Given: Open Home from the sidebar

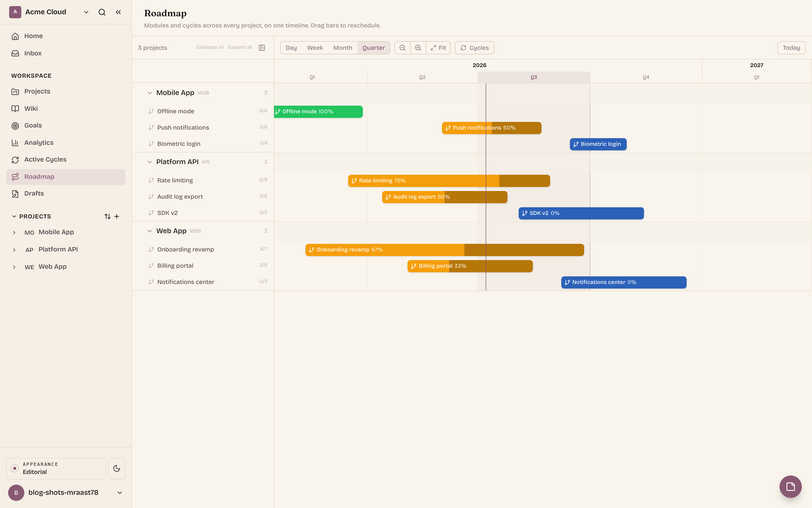Looking at the screenshot, I should (x=66, y=36).
